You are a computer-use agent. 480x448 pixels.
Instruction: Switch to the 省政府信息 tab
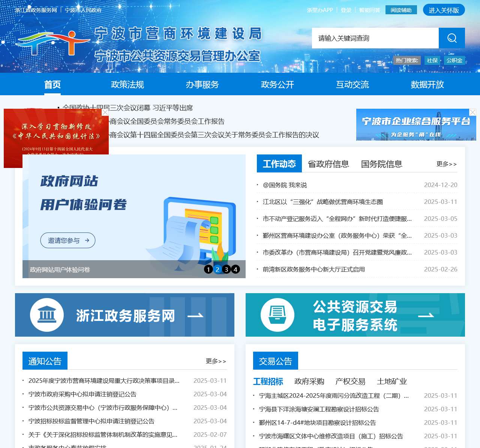pyautogui.click(x=328, y=164)
